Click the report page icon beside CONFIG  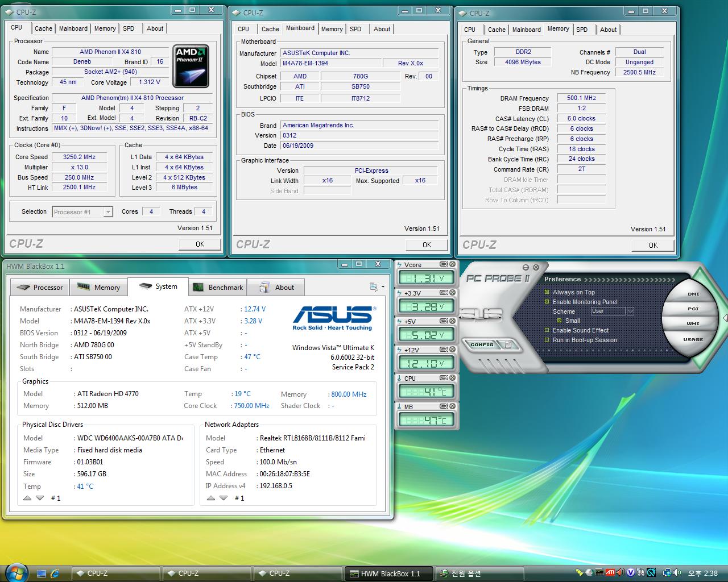click(508, 344)
